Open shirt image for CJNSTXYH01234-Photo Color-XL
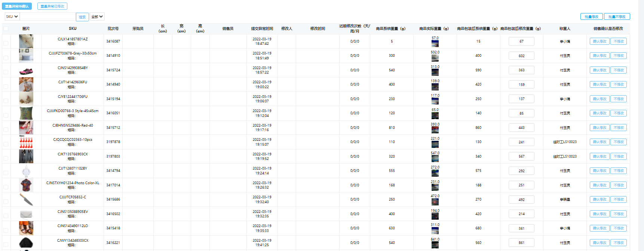644x251 pixels. [26, 185]
